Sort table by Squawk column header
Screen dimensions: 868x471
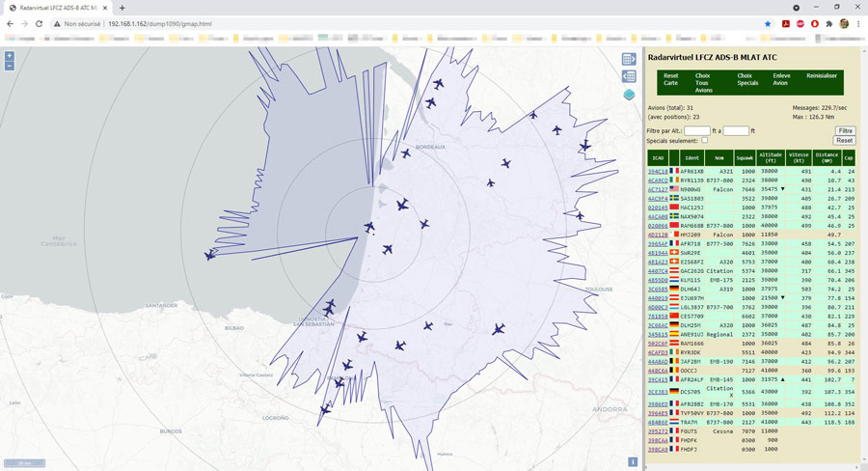(x=745, y=158)
